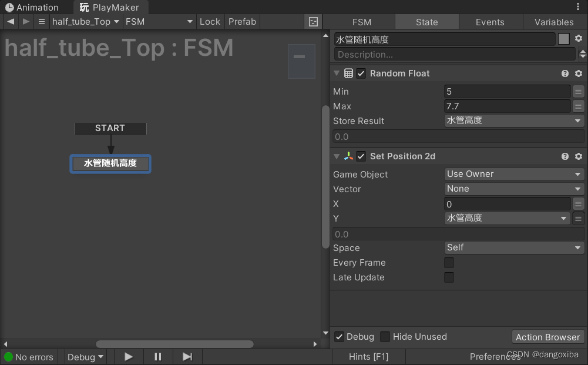The image size is (588, 365).
Task: Start playback with the Play button
Action: click(129, 357)
